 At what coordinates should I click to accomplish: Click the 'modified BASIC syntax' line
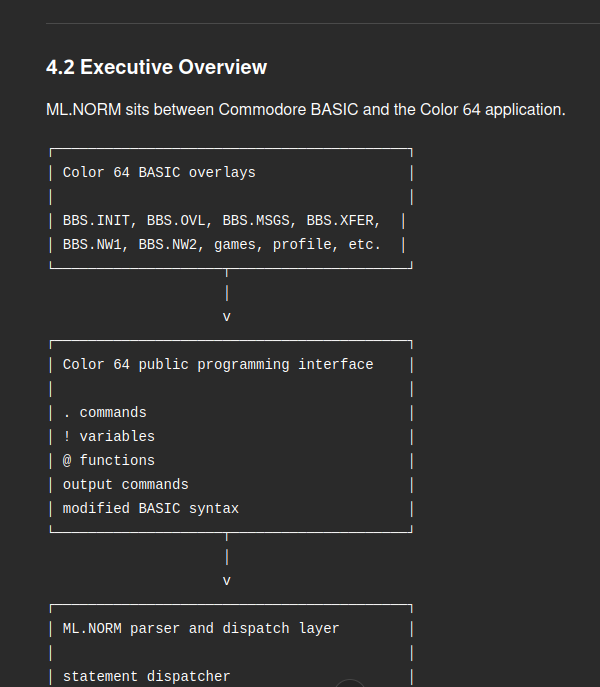click(x=151, y=509)
